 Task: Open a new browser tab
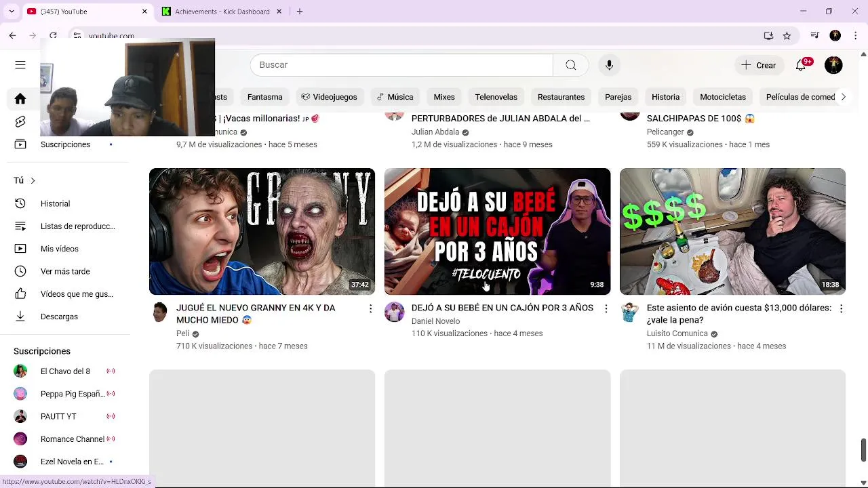click(x=299, y=12)
